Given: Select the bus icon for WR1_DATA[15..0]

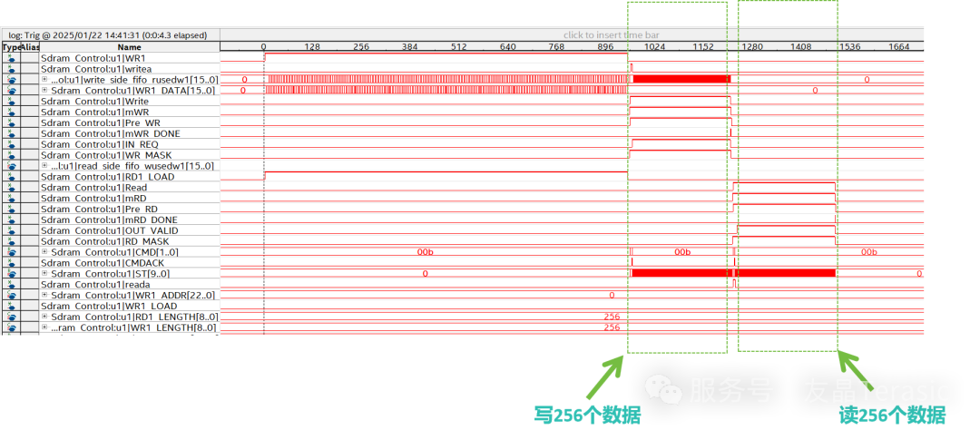Looking at the screenshot, I should coord(12,91).
